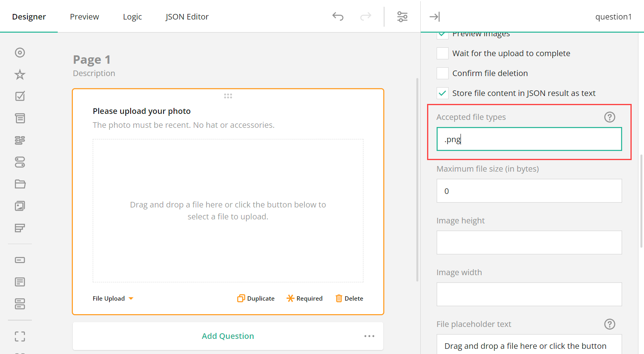The image size is (644, 354).
Task: Open question type menu next to Add Question
Action: click(369, 336)
